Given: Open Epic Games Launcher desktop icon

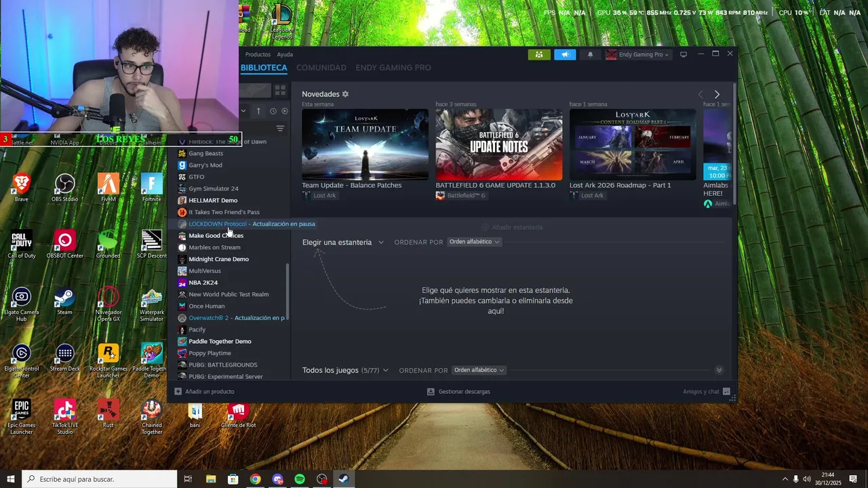Looking at the screenshot, I should point(22,417).
